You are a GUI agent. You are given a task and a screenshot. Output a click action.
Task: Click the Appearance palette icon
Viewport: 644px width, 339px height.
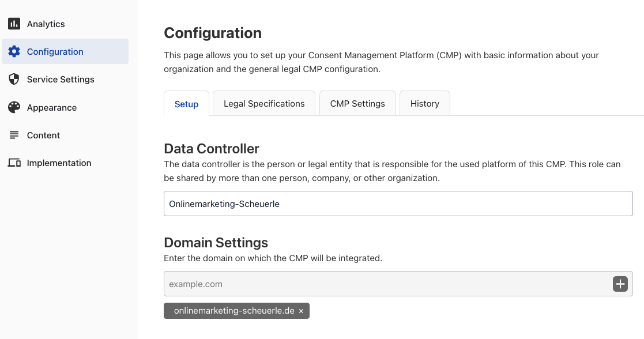[x=14, y=107]
